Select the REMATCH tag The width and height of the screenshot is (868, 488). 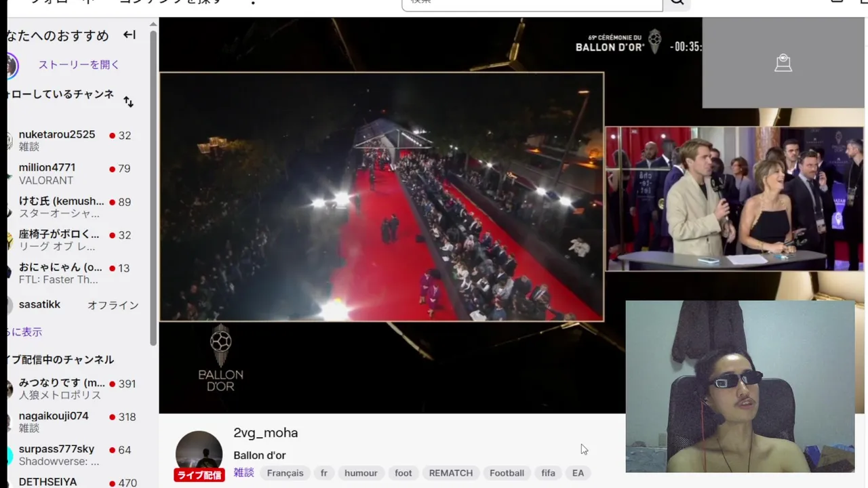(x=451, y=473)
